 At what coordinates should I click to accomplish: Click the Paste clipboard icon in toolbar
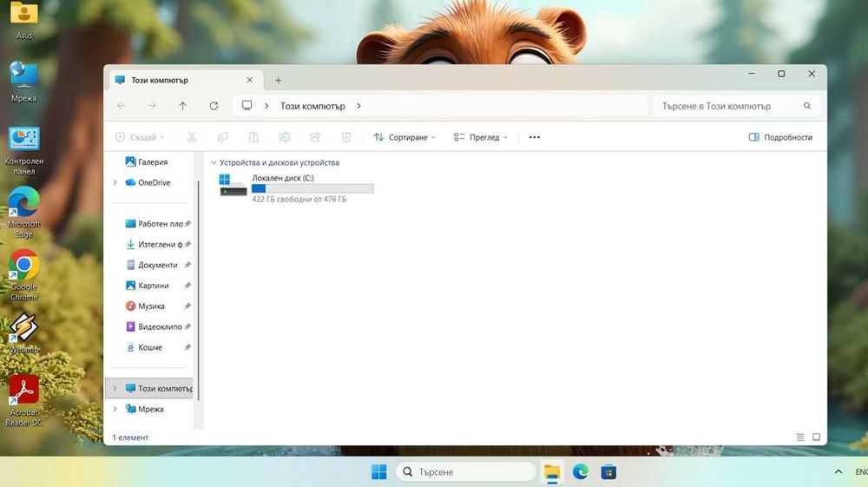click(253, 137)
